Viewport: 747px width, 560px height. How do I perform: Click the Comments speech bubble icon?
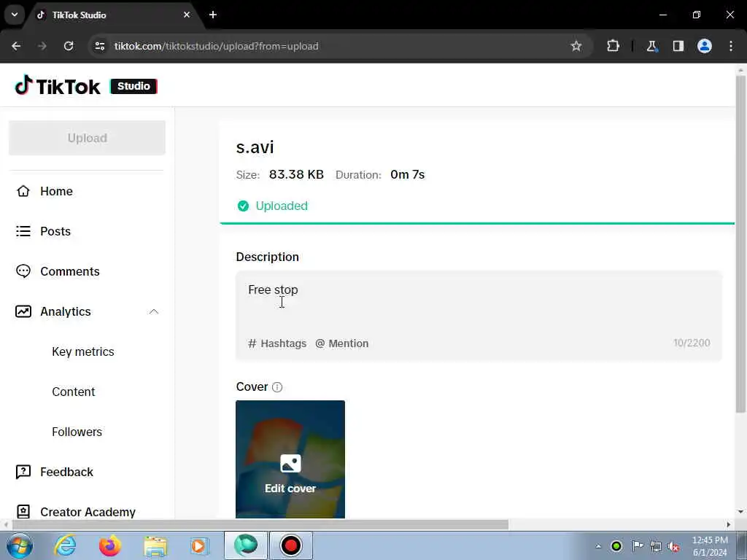click(23, 271)
